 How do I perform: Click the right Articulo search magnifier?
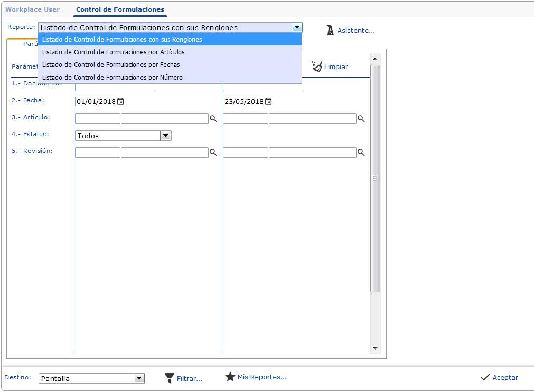pyautogui.click(x=361, y=118)
